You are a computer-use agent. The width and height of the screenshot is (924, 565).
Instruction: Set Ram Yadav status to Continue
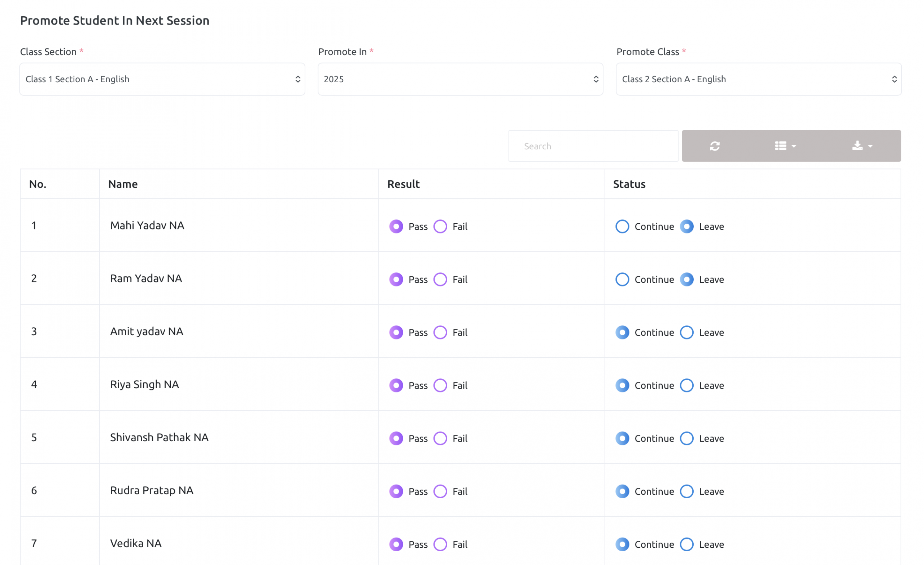click(x=622, y=279)
